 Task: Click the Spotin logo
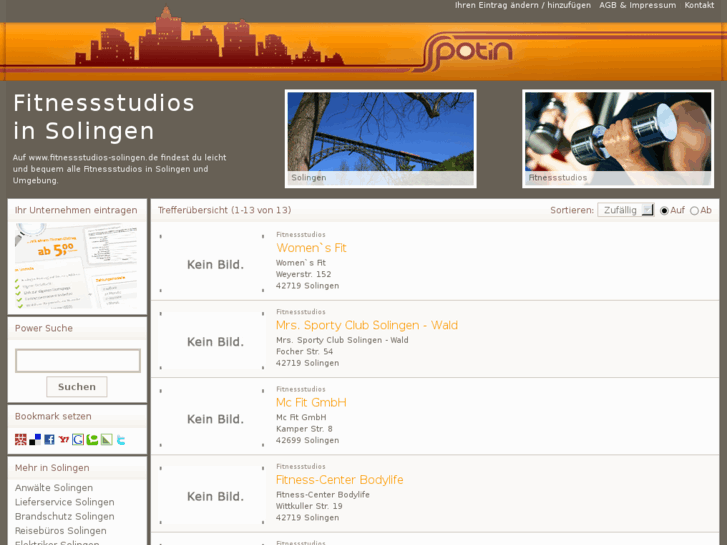tap(467, 52)
